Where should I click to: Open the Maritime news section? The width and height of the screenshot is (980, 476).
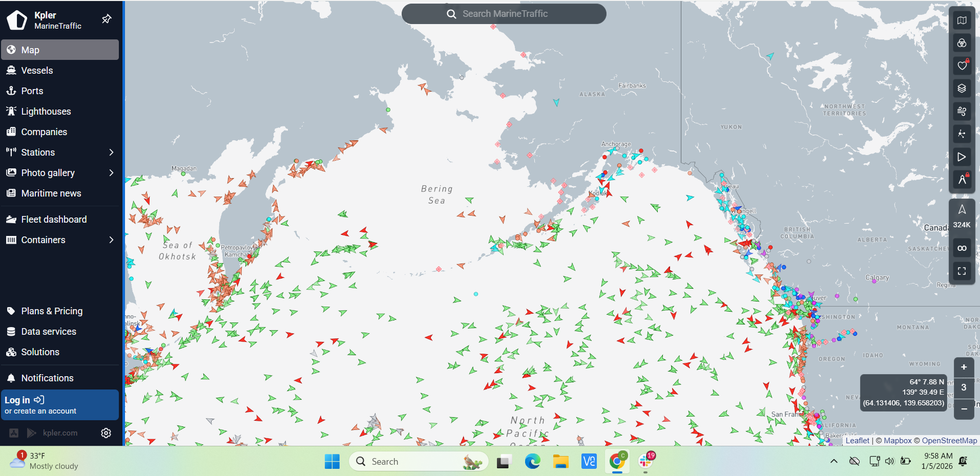(x=51, y=193)
